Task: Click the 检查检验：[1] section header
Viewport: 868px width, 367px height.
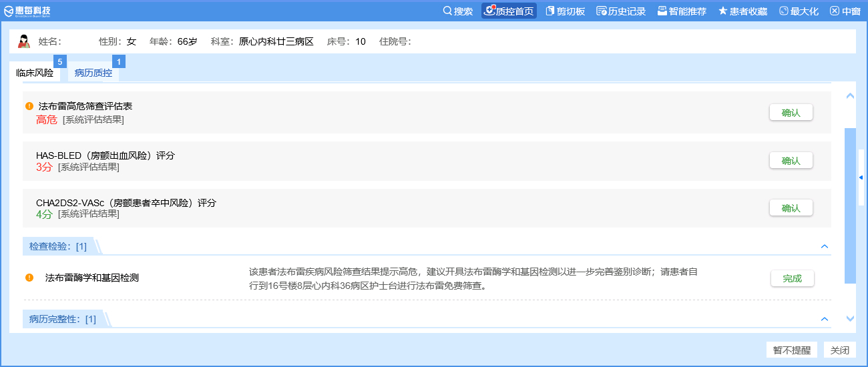Action: pyautogui.click(x=58, y=246)
